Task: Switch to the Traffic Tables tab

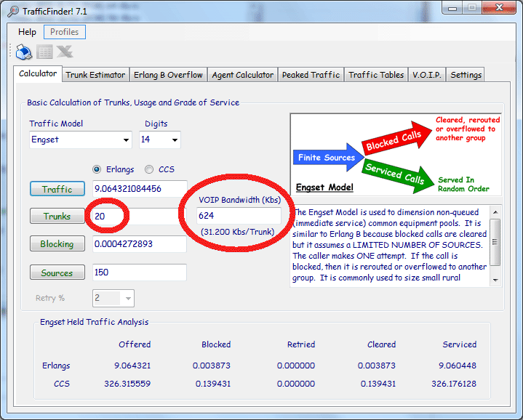Action: click(376, 75)
